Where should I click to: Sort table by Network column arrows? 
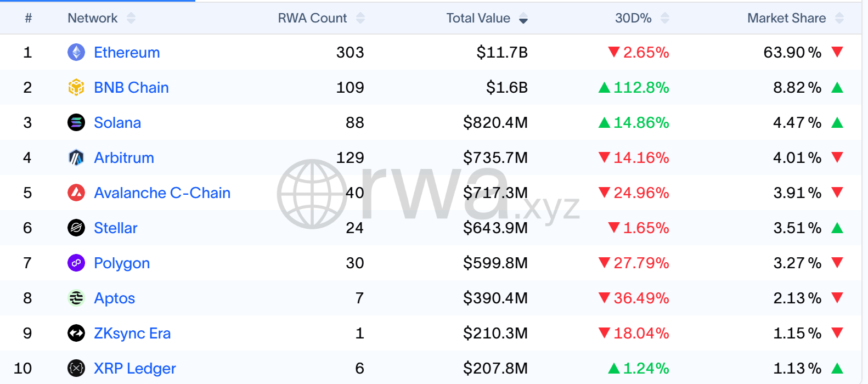tap(131, 18)
